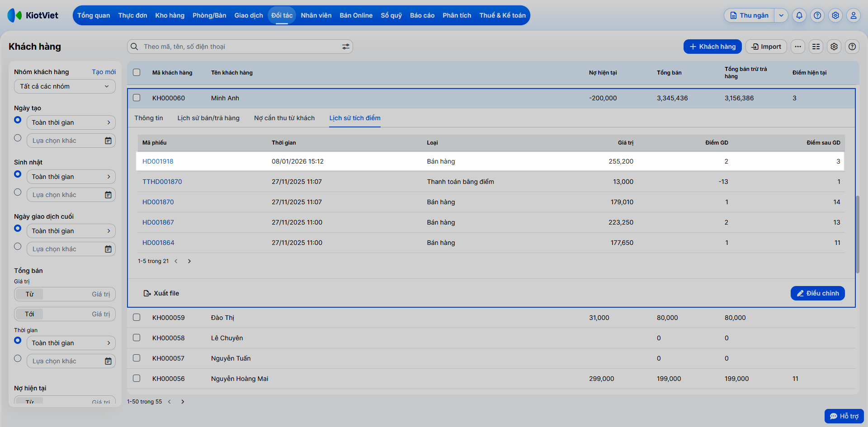
Task: Open the customer page help icon
Action: (x=852, y=47)
